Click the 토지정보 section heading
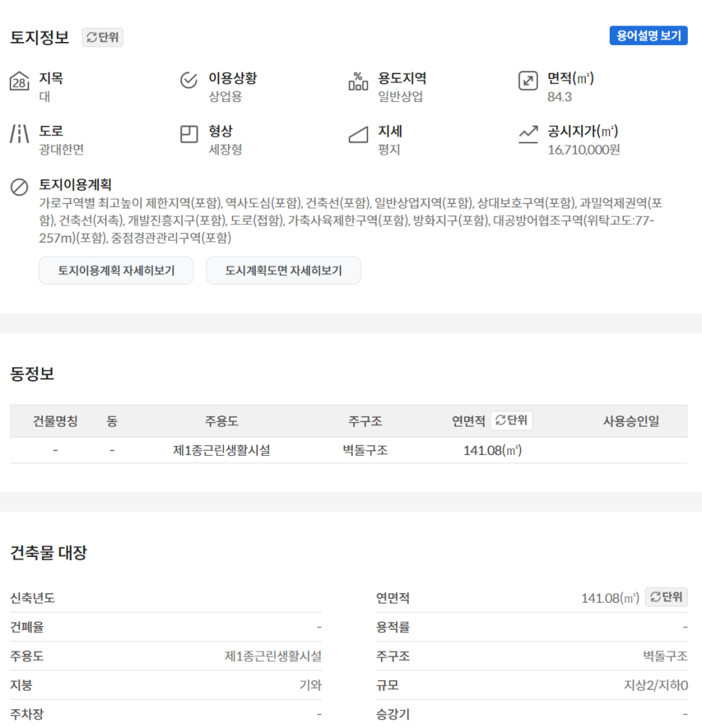The width and height of the screenshot is (702, 728). [40, 37]
